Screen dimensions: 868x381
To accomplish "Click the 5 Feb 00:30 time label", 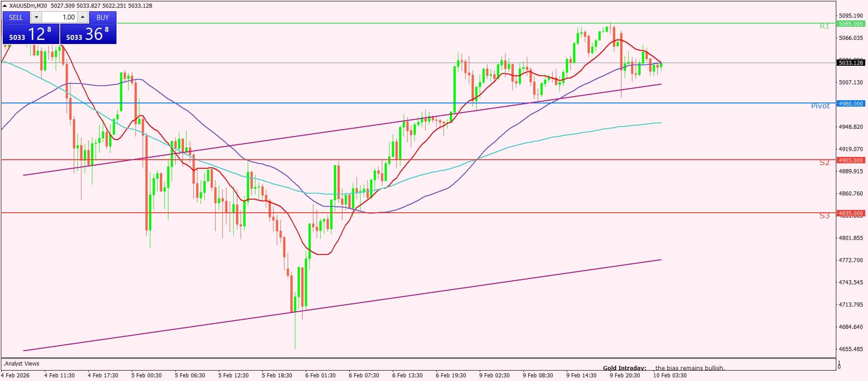I will [146, 375].
